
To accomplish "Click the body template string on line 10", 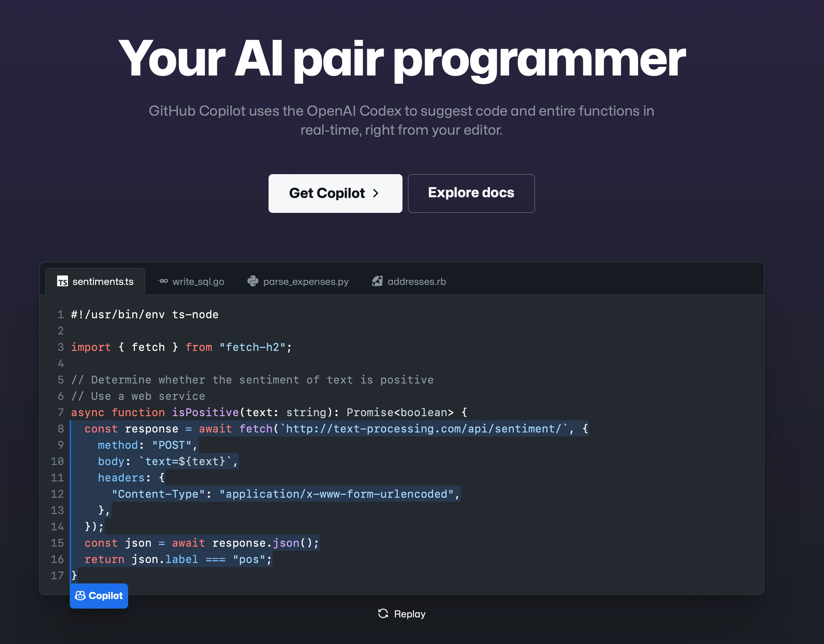I will click(185, 461).
